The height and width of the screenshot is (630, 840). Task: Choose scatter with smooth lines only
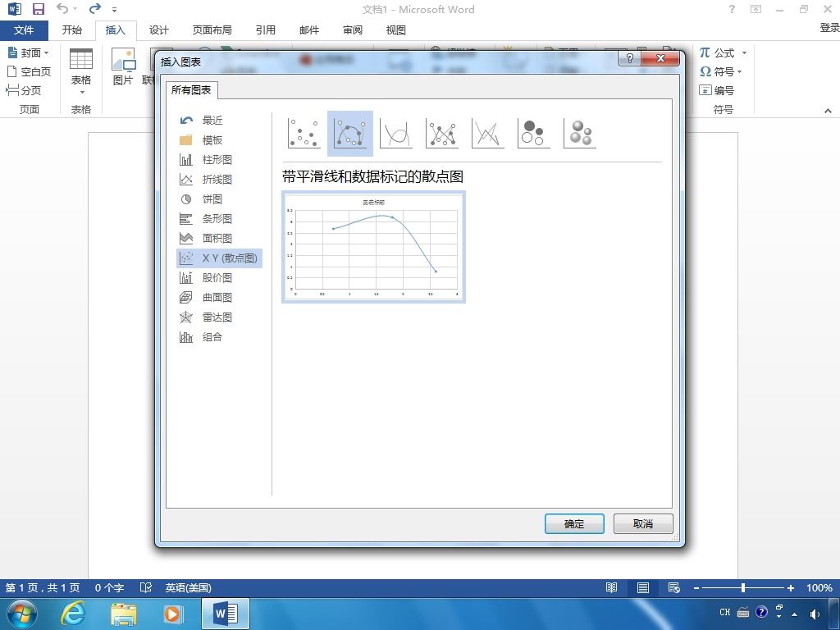pyautogui.click(x=396, y=134)
